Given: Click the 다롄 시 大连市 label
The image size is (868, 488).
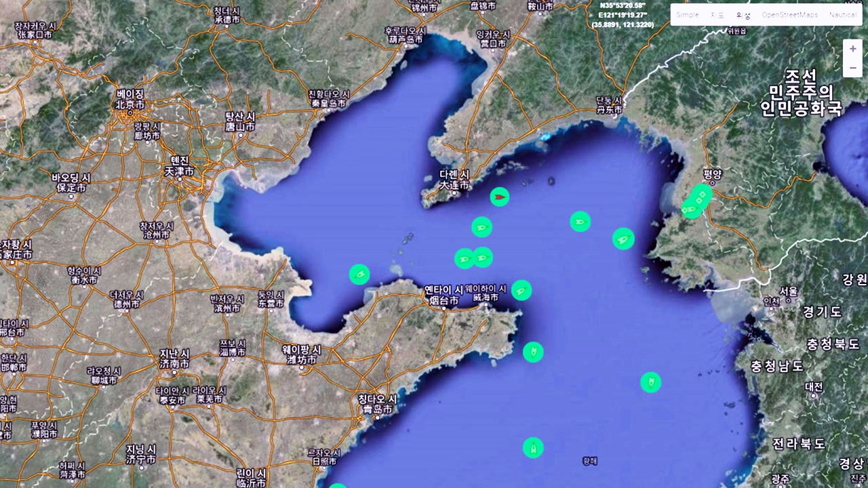Looking at the screenshot, I should [x=454, y=180].
